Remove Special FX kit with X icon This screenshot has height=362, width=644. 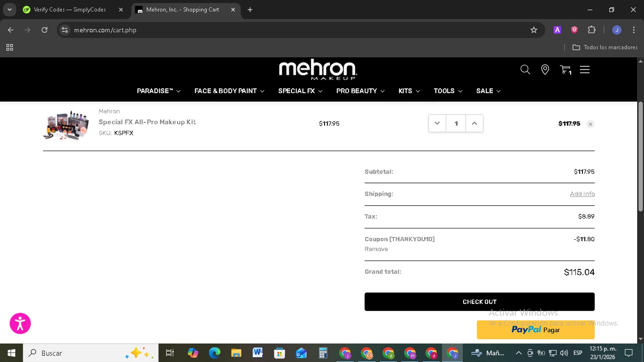point(590,124)
